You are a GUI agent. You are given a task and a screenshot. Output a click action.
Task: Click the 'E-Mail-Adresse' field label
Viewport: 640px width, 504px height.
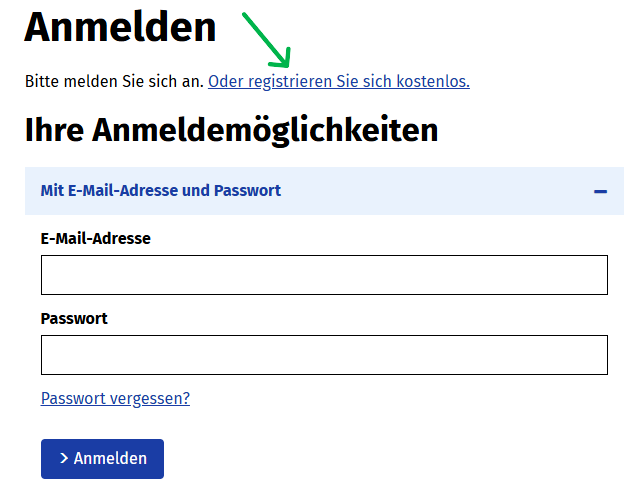[x=95, y=238]
